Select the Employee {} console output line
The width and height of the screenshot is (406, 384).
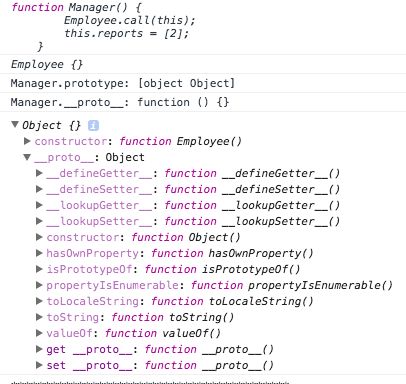click(203, 64)
